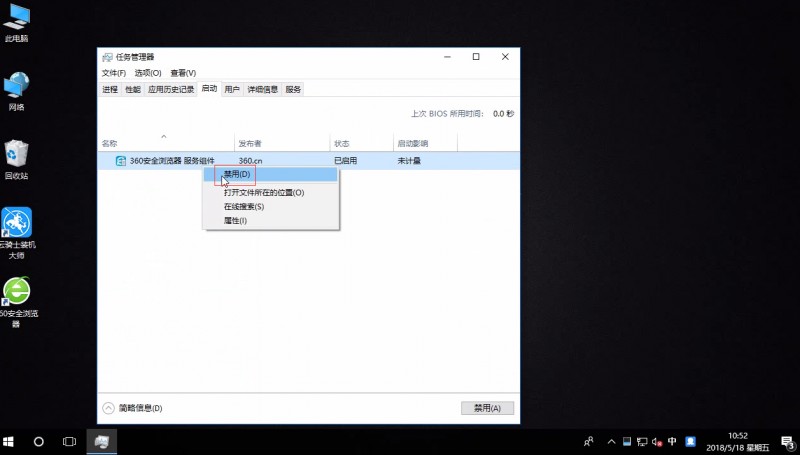The width and height of the screenshot is (800, 455).
Task: Click the blue tray app icon near the clock
Action: pyautogui.click(x=690, y=442)
